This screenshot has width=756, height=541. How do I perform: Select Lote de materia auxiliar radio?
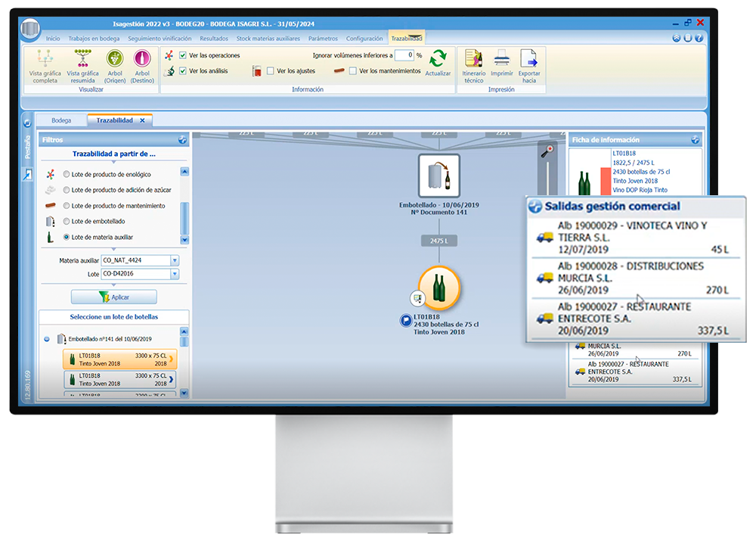click(x=67, y=237)
